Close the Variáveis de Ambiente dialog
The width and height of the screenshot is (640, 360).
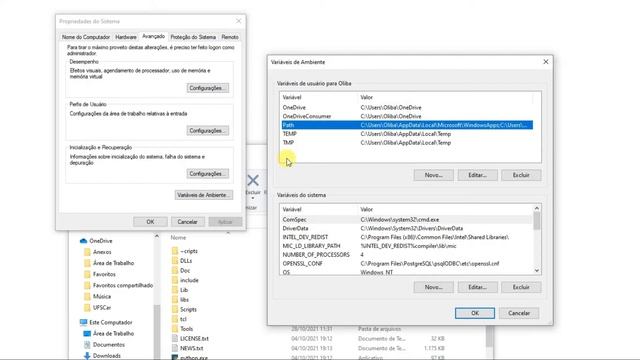(x=546, y=62)
